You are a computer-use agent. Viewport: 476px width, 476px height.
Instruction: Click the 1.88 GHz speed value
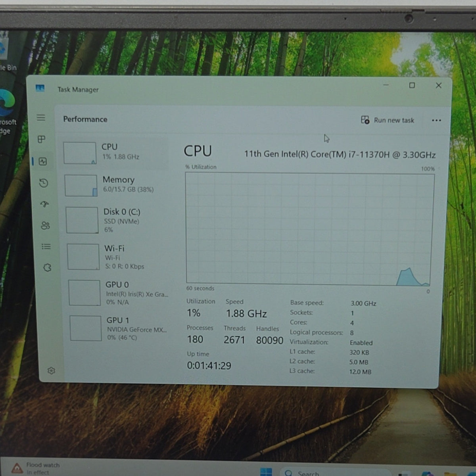tap(246, 314)
